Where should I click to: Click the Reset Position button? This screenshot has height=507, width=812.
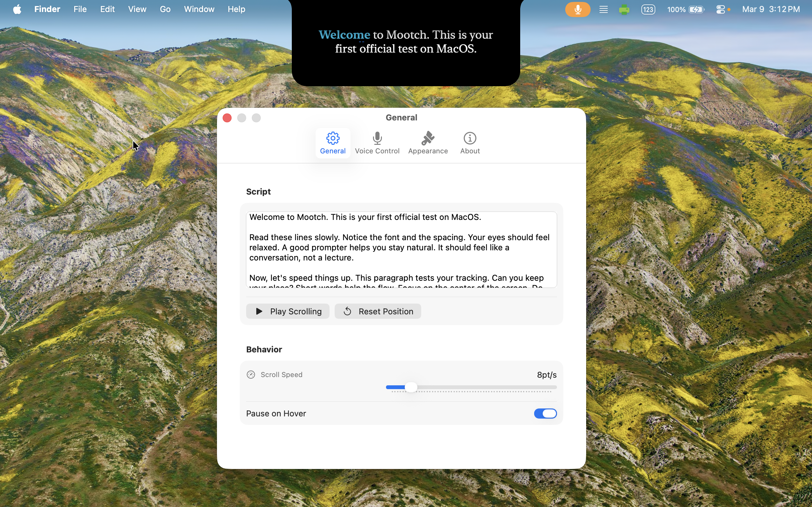[378, 311]
